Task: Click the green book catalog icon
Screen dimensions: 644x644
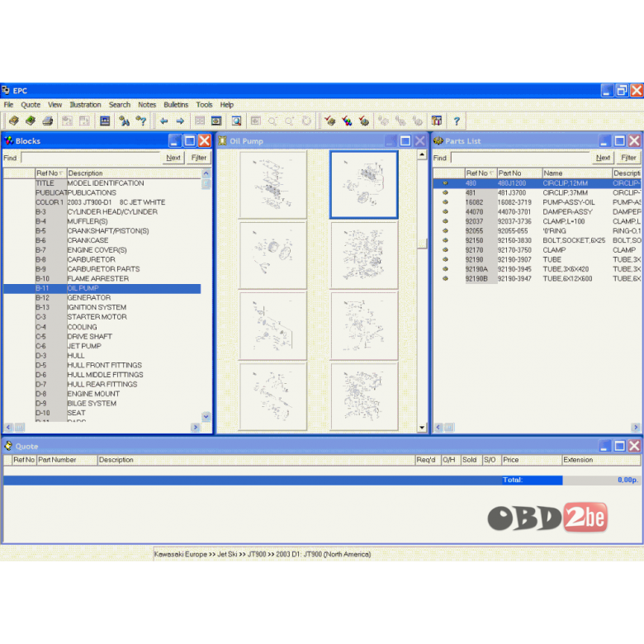Action: 31,121
